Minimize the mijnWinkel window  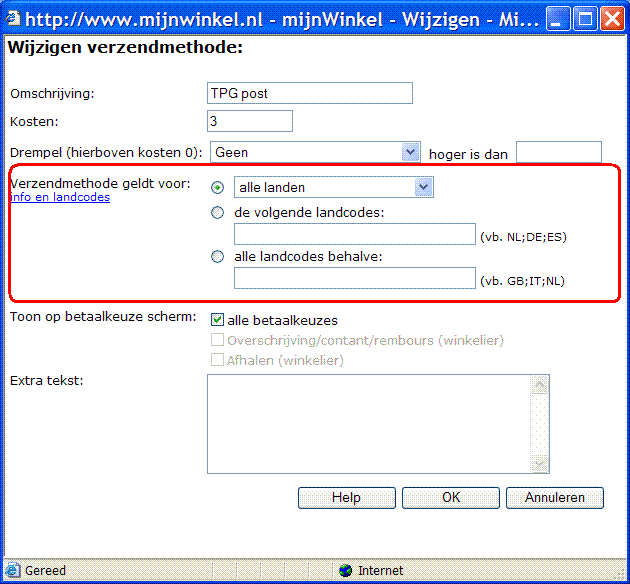click(558, 19)
